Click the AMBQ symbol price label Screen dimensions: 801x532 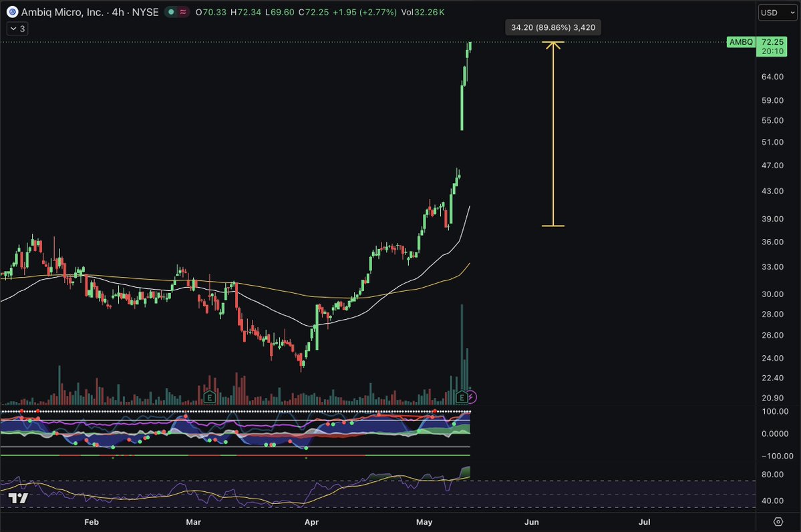[x=741, y=42]
